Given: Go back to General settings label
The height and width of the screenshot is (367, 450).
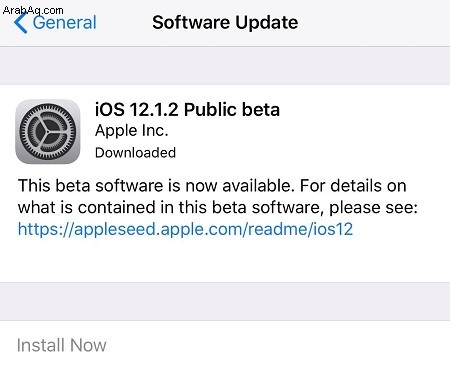Looking at the screenshot, I should coord(65,23).
